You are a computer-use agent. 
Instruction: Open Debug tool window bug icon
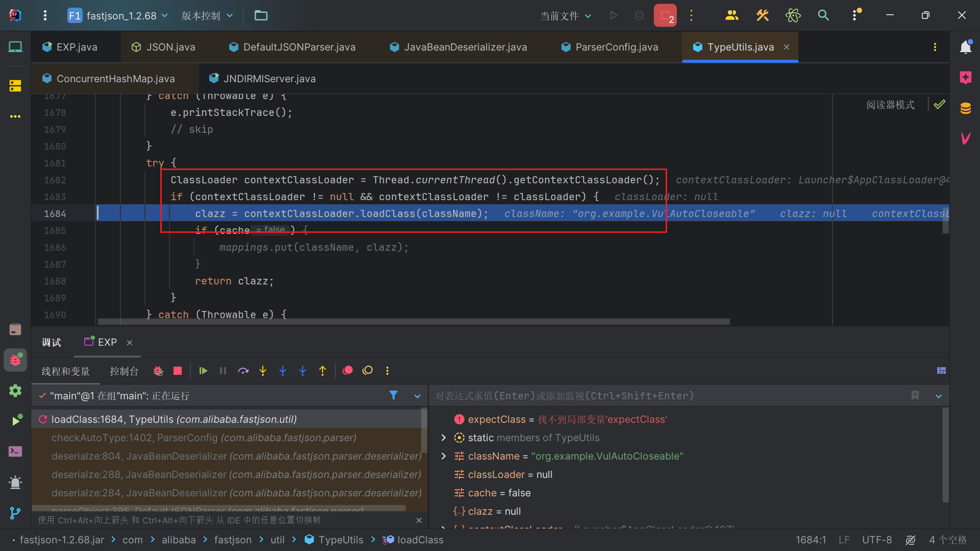[x=15, y=360]
